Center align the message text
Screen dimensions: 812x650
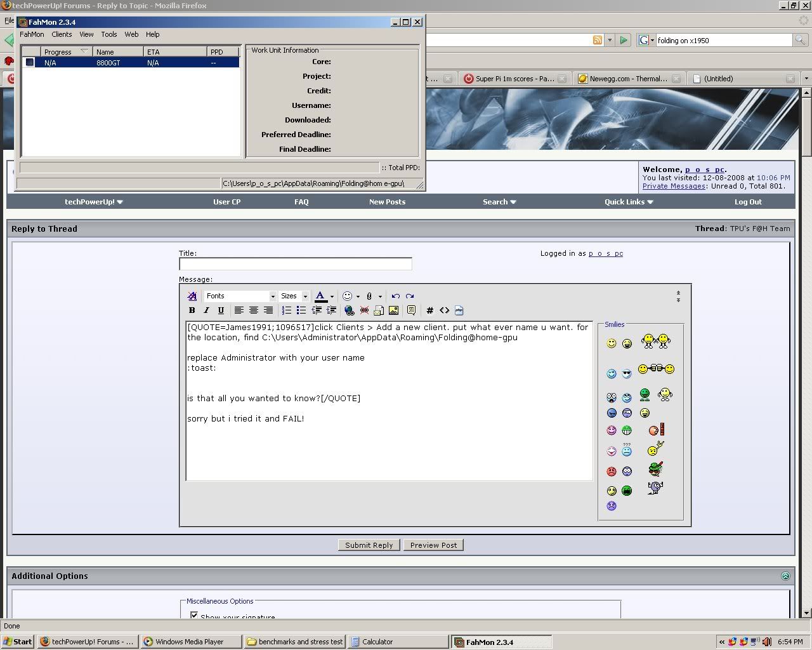pos(253,310)
